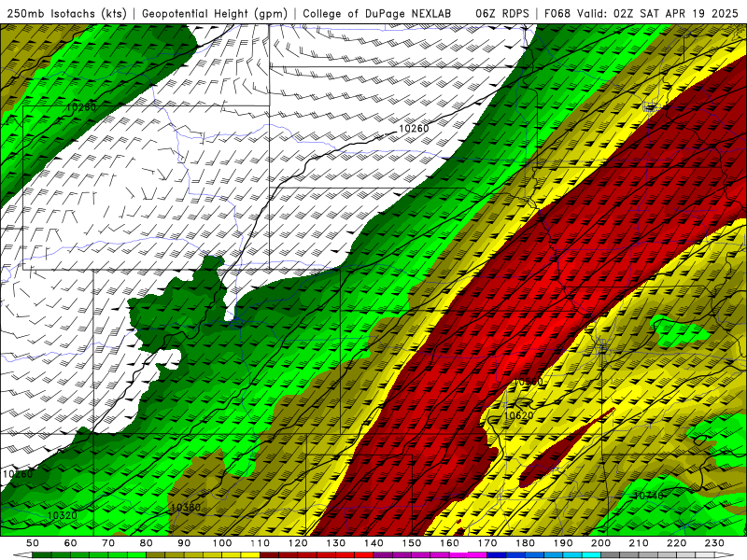The width and height of the screenshot is (747, 560).
Task: Click the 220 value on the color scale
Action: click(x=677, y=543)
